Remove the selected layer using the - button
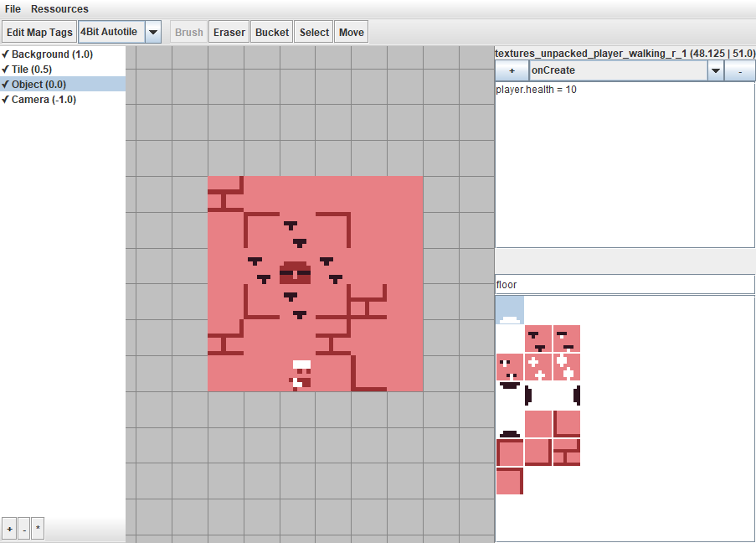 pos(23,528)
